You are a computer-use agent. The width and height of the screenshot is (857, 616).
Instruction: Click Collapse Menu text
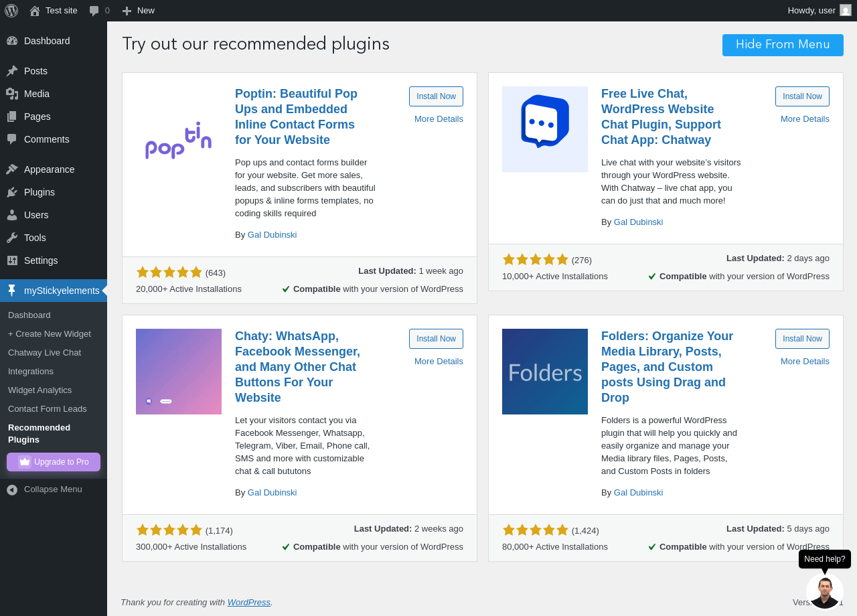(53, 489)
